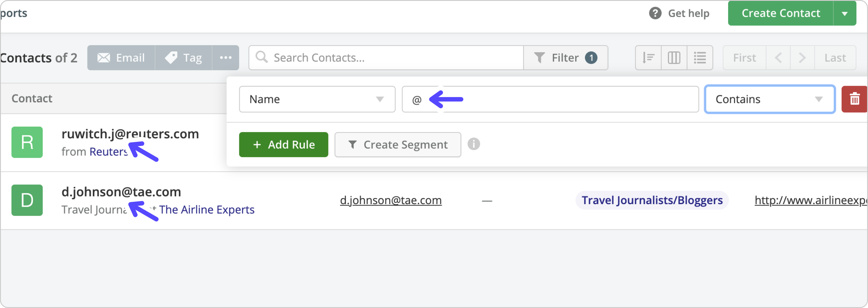Viewport: 868px width, 308px height.
Task: Go to the previous page arrow
Action: [x=778, y=58]
